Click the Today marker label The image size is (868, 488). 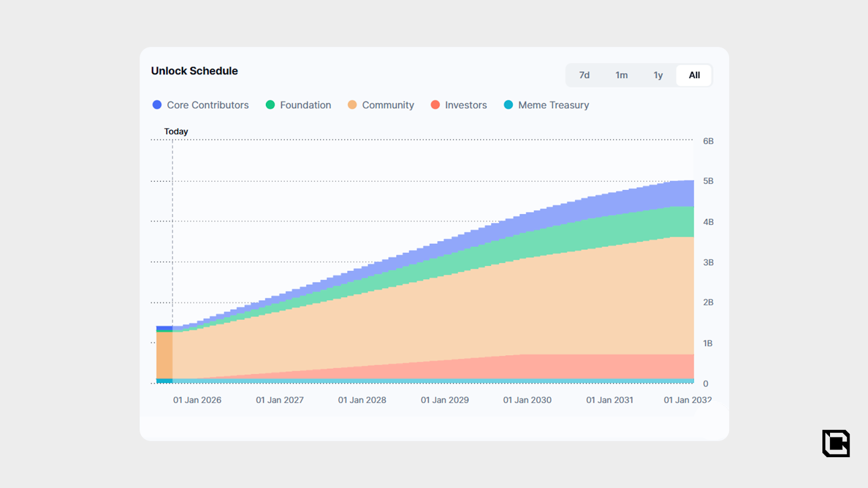click(x=176, y=132)
